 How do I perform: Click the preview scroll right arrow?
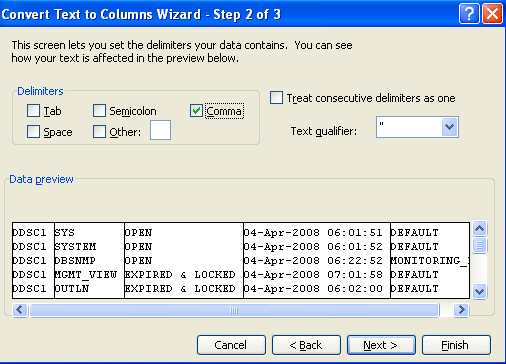461,310
